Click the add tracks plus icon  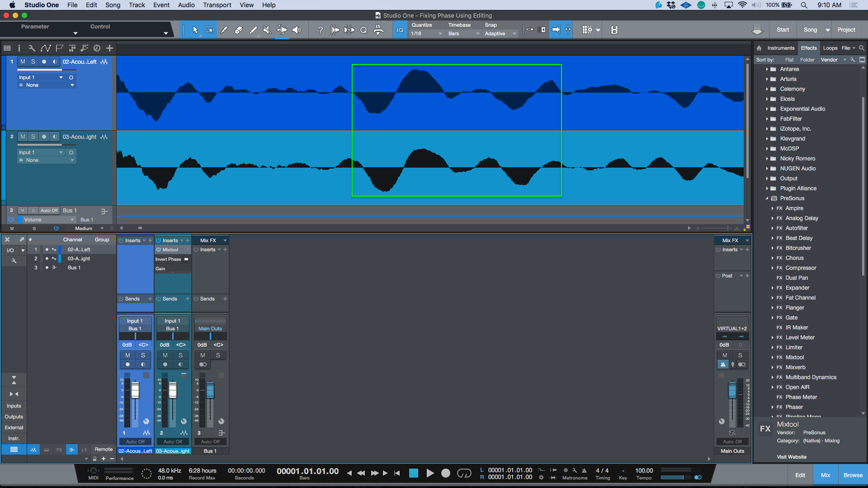(x=109, y=48)
